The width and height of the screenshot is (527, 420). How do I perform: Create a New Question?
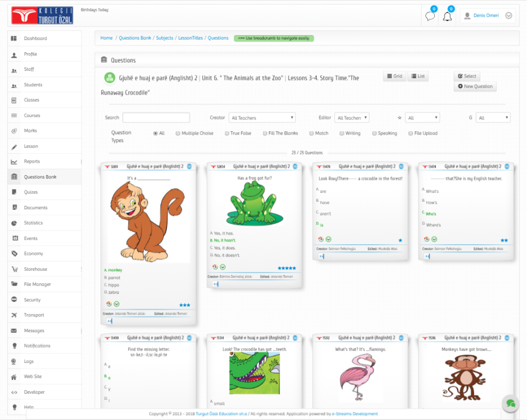475,86
